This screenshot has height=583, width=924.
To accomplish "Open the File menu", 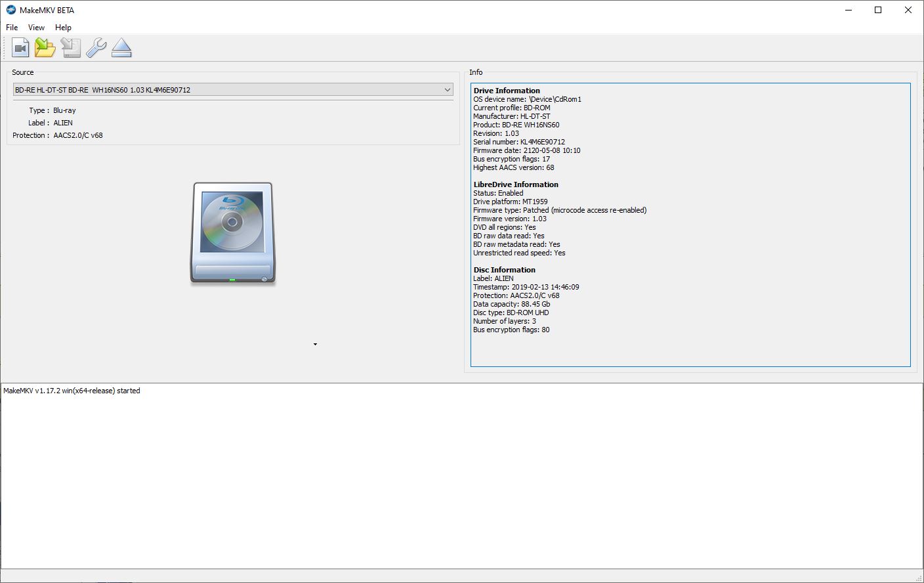I will pyautogui.click(x=12, y=28).
